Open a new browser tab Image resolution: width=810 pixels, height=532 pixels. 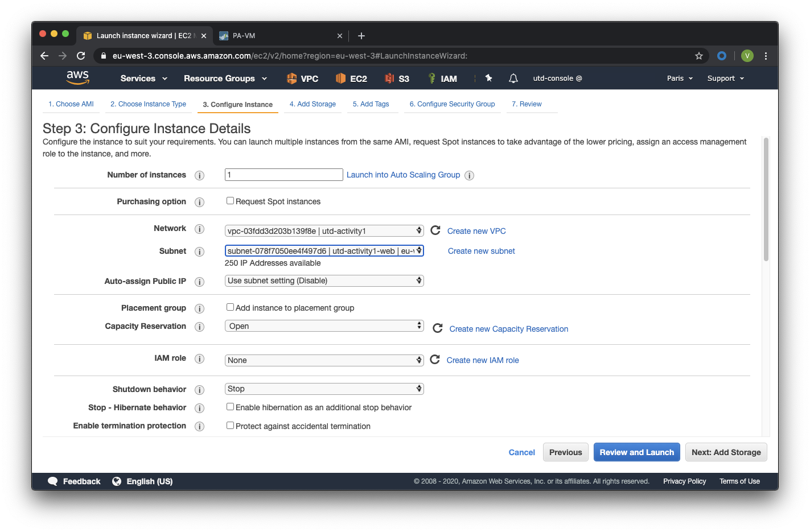(x=361, y=36)
